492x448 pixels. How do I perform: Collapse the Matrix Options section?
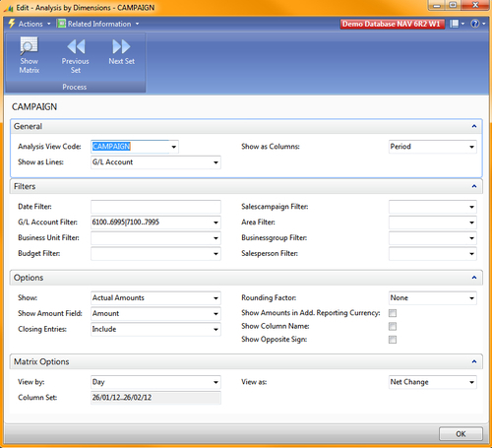[x=474, y=361]
